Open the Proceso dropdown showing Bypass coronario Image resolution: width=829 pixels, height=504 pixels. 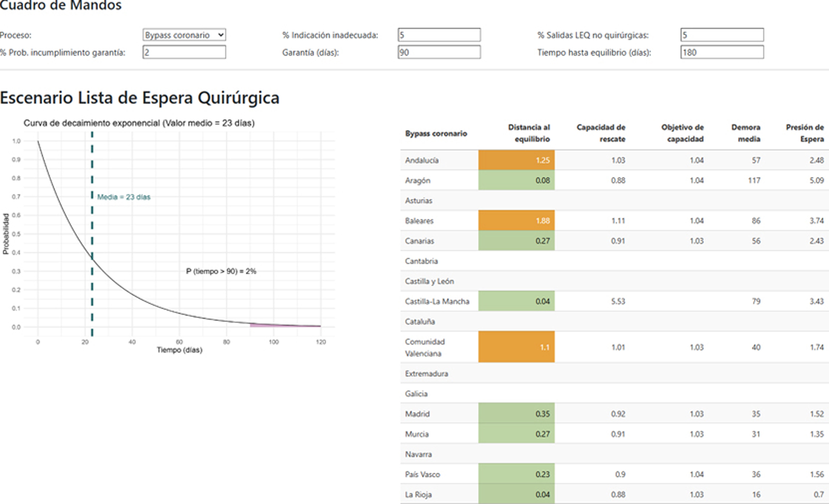click(x=184, y=35)
